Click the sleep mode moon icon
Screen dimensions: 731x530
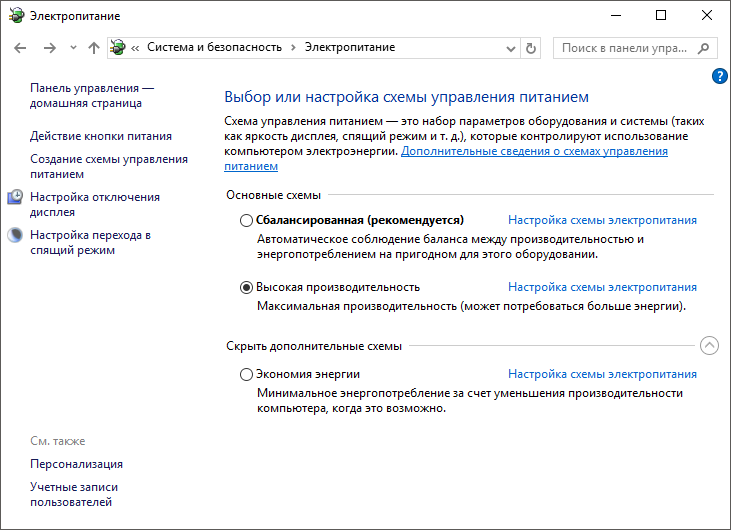15,236
